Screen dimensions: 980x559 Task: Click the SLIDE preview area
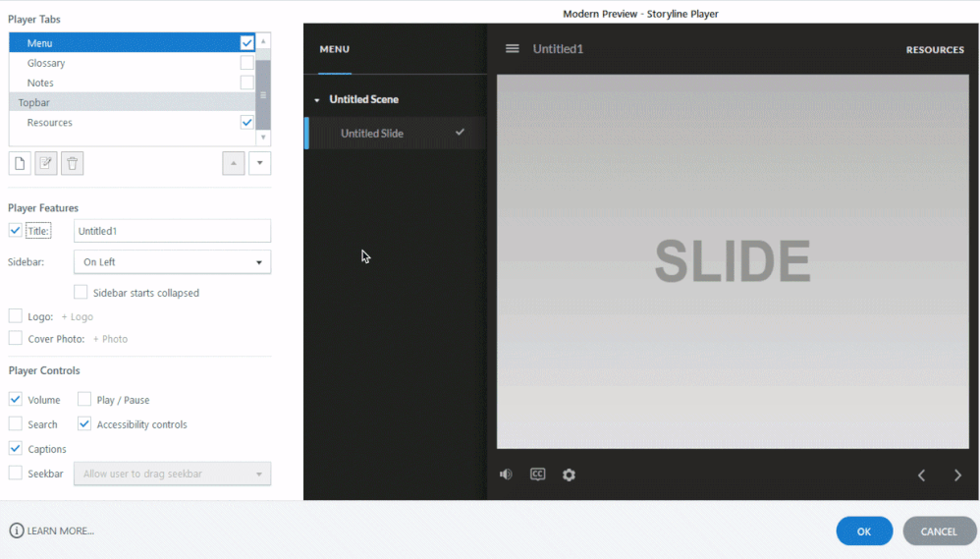tap(733, 261)
